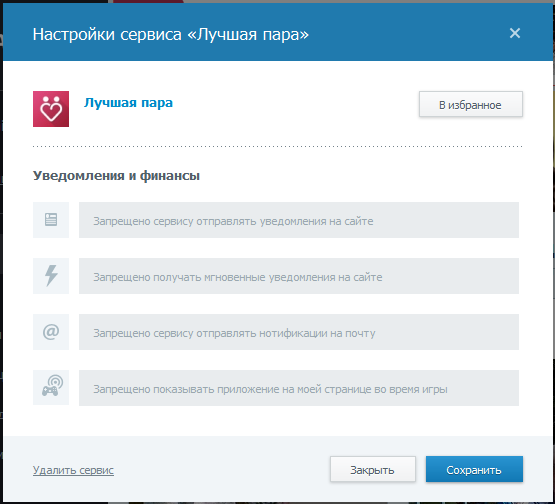This screenshot has height=504, width=555.
Task: Click the @ email notifications icon
Action: point(51,332)
